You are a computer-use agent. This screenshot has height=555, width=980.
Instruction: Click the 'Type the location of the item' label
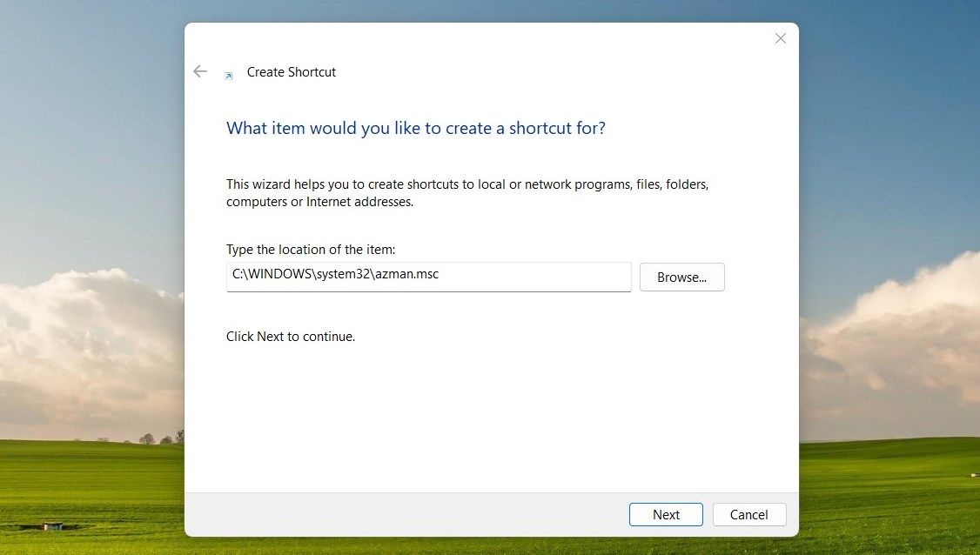point(311,250)
